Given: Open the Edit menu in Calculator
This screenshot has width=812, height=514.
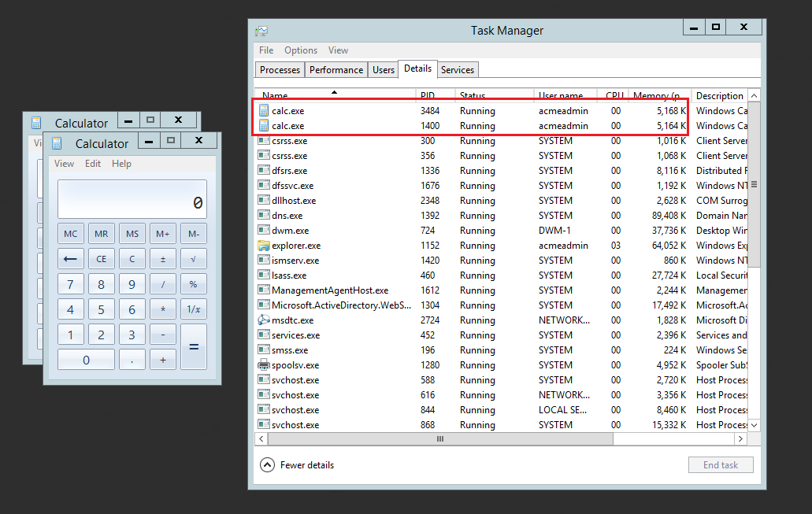Looking at the screenshot, I should tap(93, 164).
